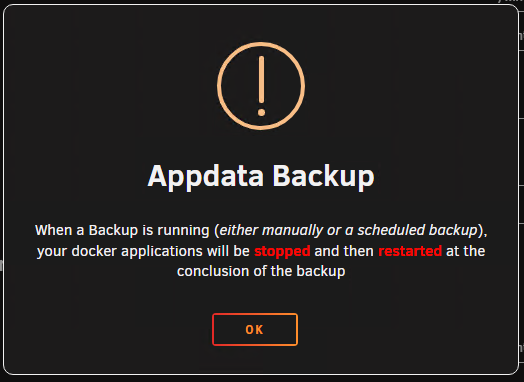
Task: Click the OK button
Action: (x=255, y=329)
